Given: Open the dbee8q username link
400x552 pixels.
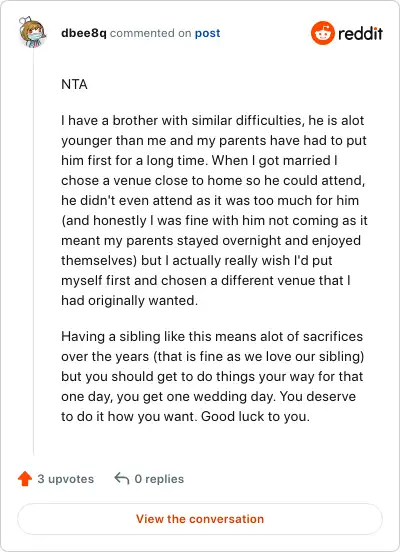Looking at the screenshot, I should pyautogui.click(x=83, y=33).
